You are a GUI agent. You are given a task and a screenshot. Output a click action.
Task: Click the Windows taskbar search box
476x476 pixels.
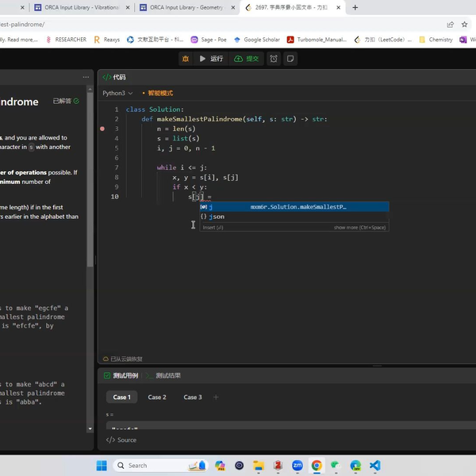tap(143, 466)
